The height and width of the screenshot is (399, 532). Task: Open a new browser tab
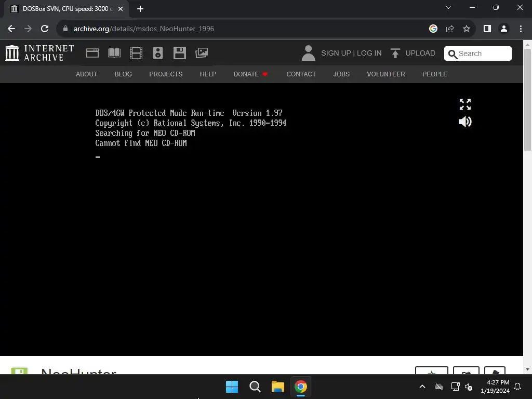coord(140,9)
